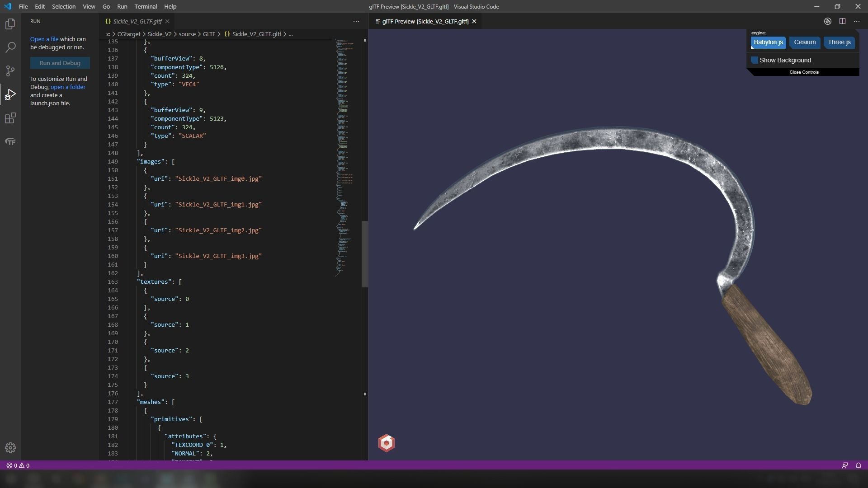The width and height of the screenshot is (868, 488).
Task: Click the Babylon.js logo in preview
Action: [387, 443]
